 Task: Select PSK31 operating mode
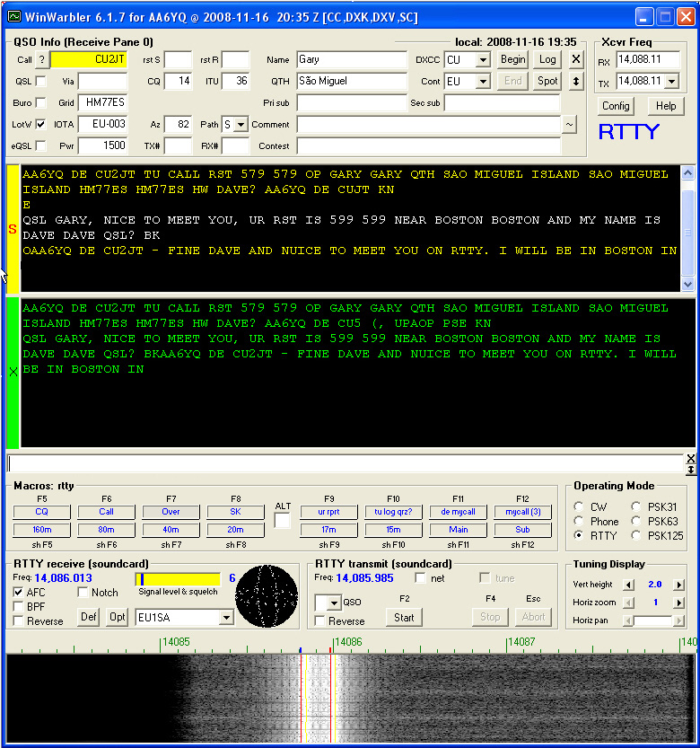click(x=636, y=506)
